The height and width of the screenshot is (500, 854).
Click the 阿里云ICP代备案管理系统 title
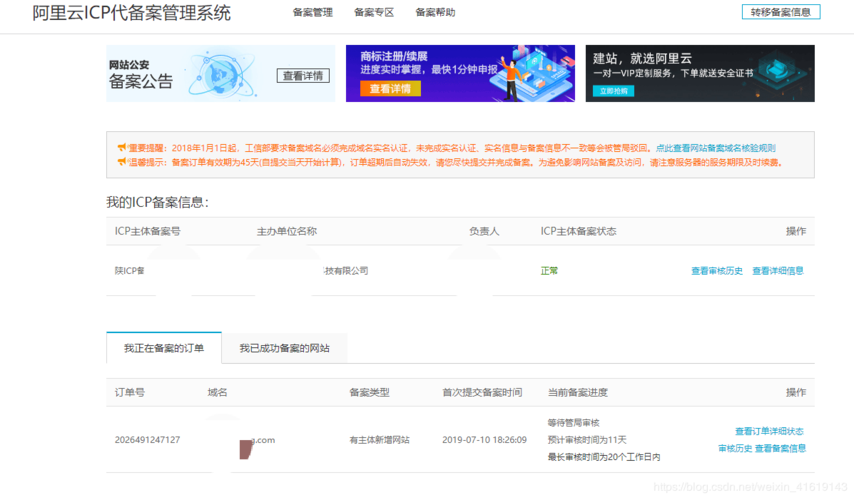[x=131, y=13]
